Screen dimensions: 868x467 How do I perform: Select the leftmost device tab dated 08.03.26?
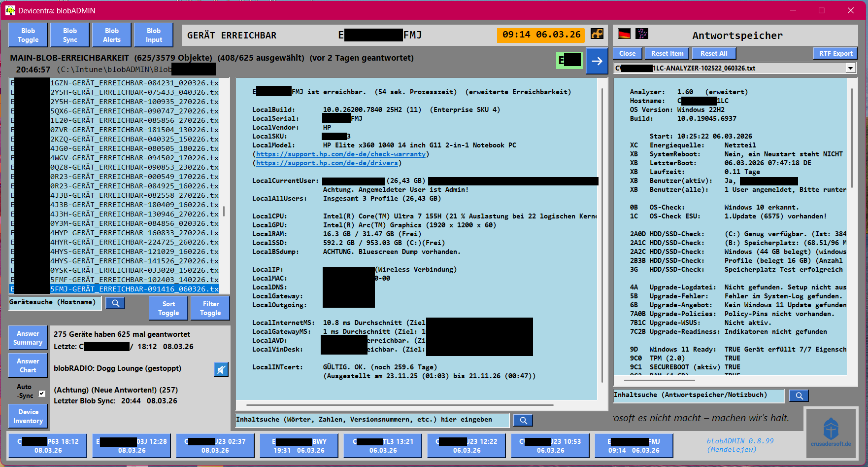point(47,445)
